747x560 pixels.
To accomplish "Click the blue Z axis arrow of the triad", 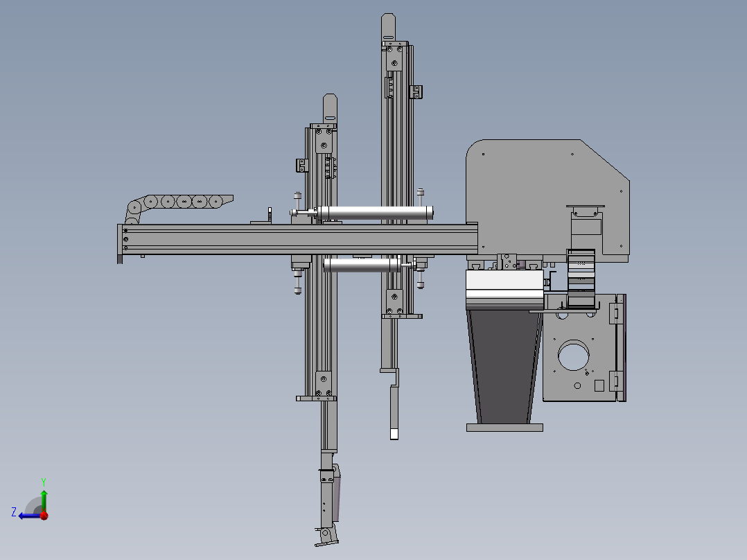I will tap(28, 516).
